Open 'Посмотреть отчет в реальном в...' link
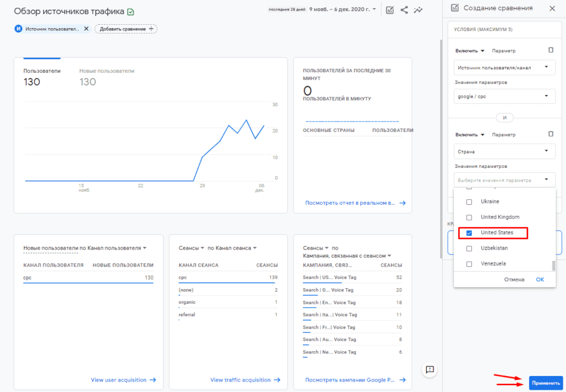This screenshot has height=392, width=566. (355, 203)
